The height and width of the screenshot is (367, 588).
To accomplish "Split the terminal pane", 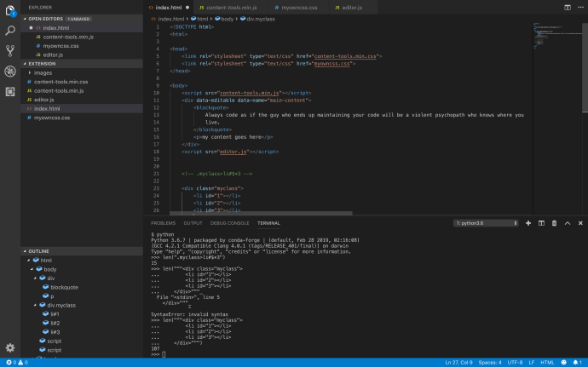I will pos(541,223).
